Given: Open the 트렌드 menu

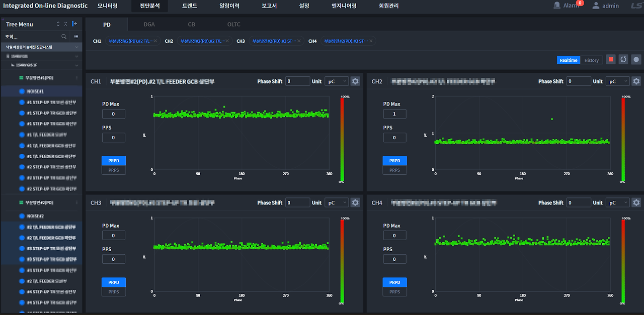Looking at the screenshot, I should point(190,6).
